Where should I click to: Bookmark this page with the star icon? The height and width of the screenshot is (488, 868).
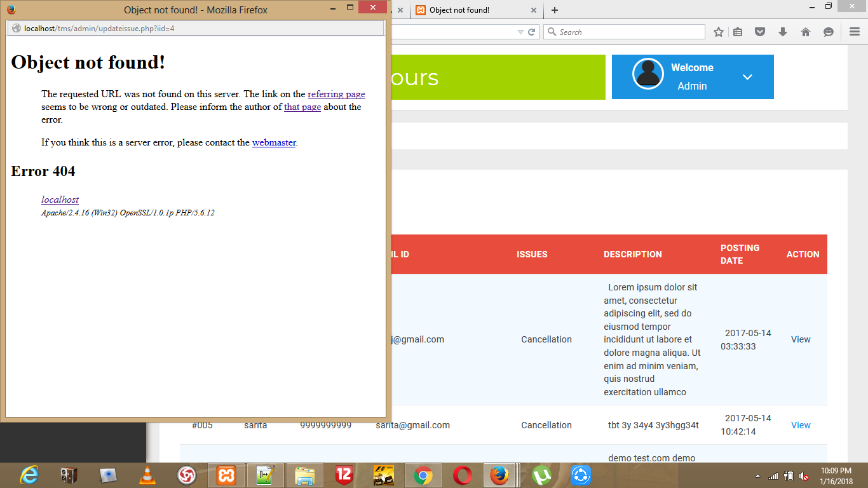click(719, 32)
